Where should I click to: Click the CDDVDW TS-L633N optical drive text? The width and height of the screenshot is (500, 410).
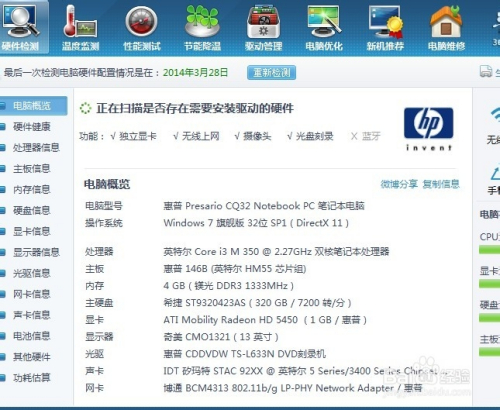tap(244, 354)
